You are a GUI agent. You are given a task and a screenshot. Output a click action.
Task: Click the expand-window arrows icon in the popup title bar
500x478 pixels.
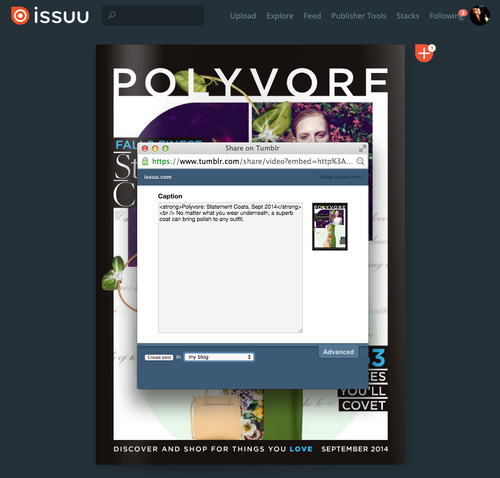point(362,148)
